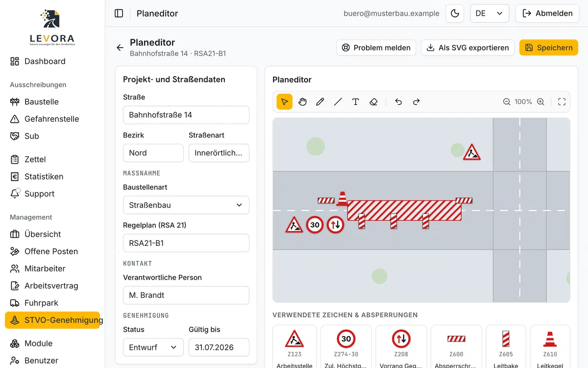Click the LEVORA logo
Viewport: 588px width, 368px height.
[51, 28]
